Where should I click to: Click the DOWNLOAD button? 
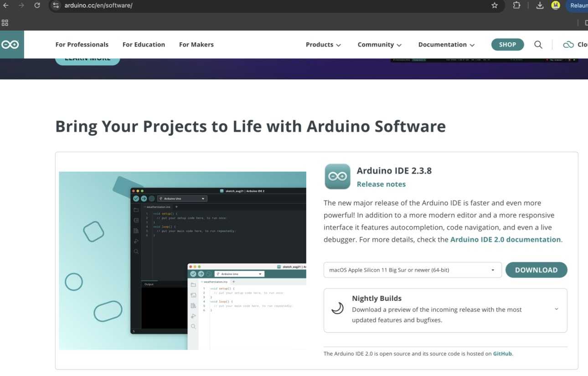tap(536, 270)
